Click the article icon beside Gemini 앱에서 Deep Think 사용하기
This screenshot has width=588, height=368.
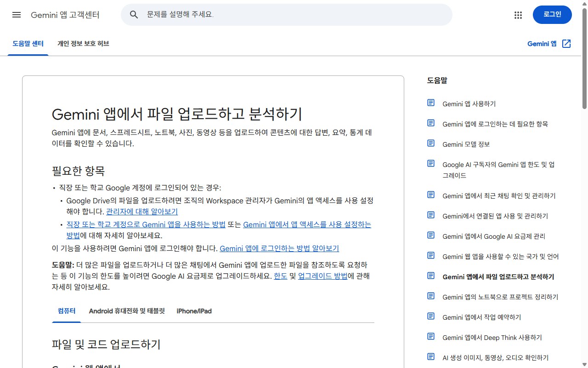tap(431, 337)
